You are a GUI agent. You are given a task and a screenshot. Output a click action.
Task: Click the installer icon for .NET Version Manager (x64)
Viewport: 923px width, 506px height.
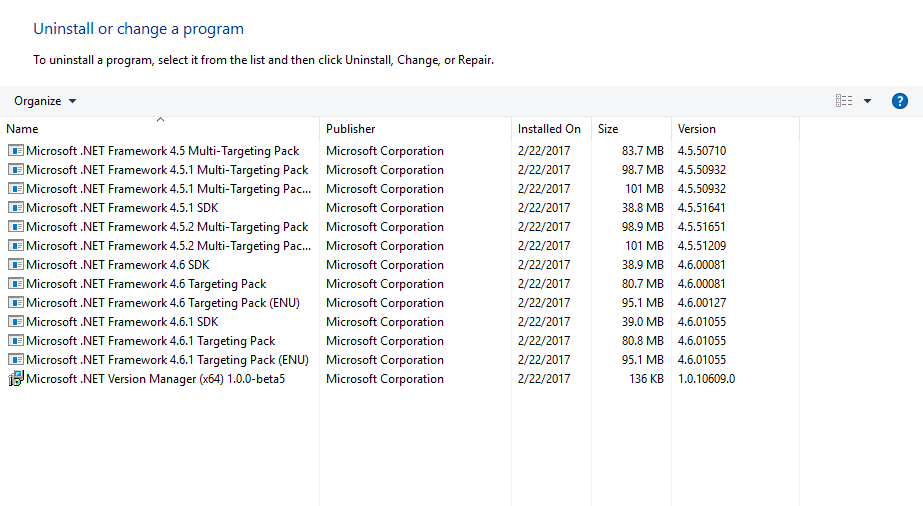click(16, 378)
